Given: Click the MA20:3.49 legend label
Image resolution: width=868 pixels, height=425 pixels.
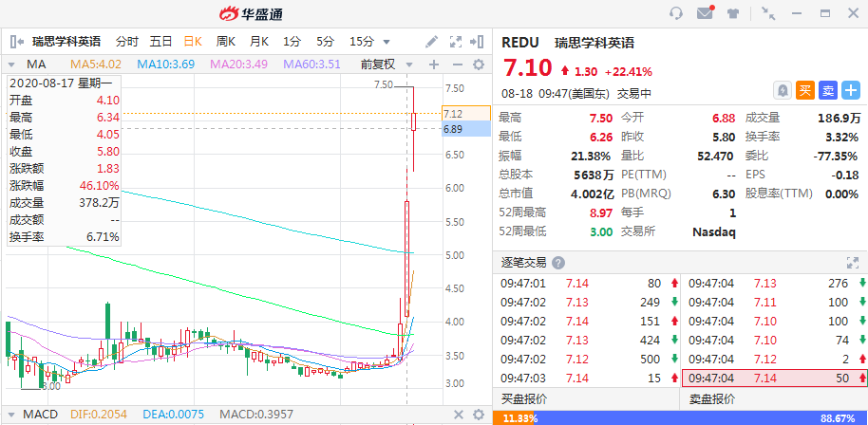Looking at the screenshot, I should 238,65.
